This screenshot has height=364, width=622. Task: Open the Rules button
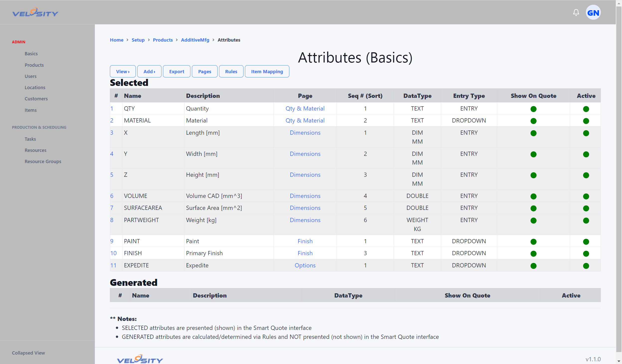[x=231, y=71]
